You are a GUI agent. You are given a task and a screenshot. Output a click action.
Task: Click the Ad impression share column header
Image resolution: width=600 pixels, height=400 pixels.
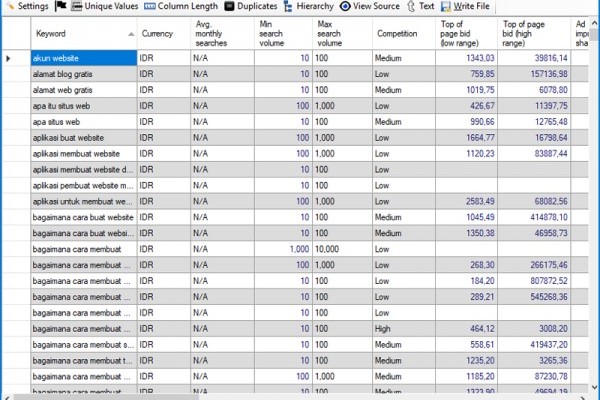pos(580,34)
